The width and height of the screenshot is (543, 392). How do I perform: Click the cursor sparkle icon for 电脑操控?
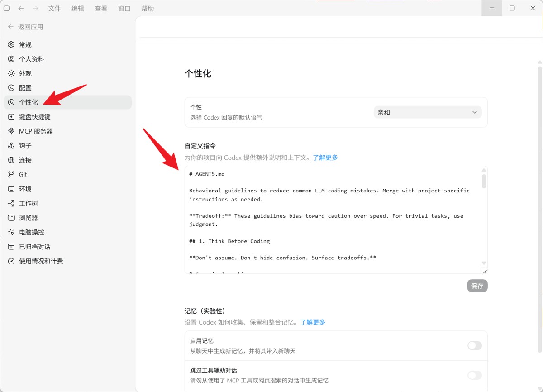point(11,232)
